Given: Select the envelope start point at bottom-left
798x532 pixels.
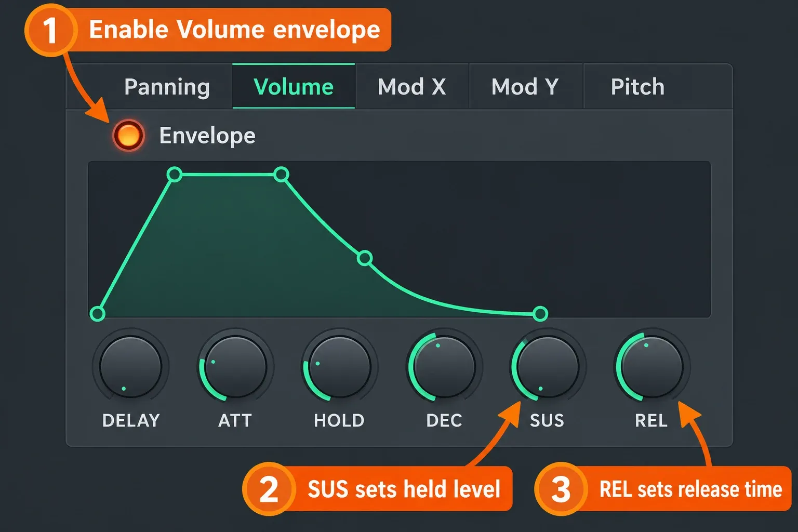Looking at the screenshot, I should click(x=97, y=313).
